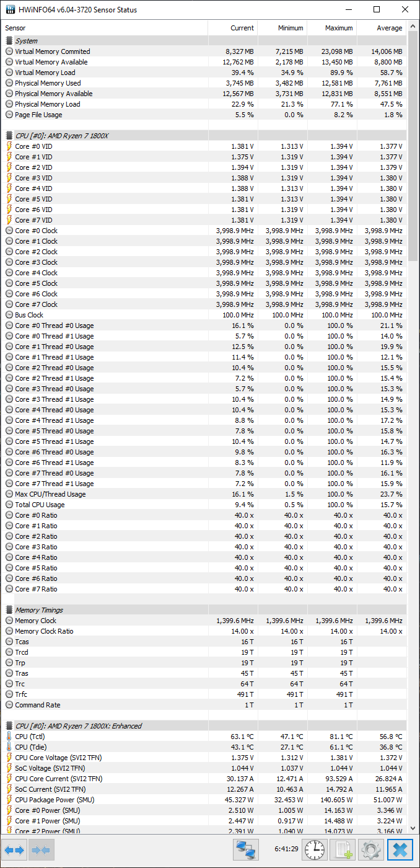Image resolution: width=420 pixels, height=868 pixels.
Task: Start logging with the sheet-plus icon
Action: tap(343, 850)
